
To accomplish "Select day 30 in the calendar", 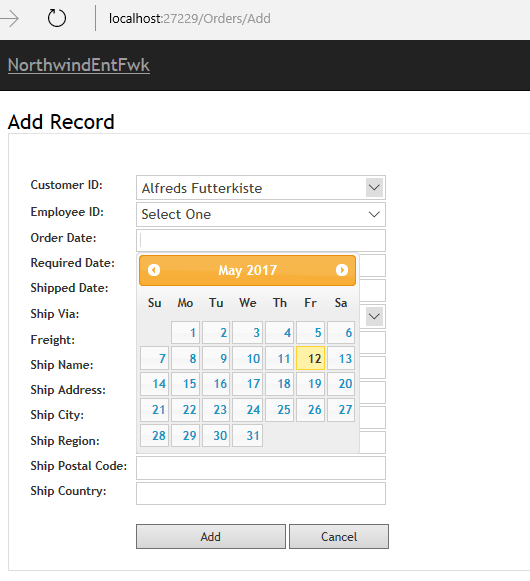I will coord(216,435).
